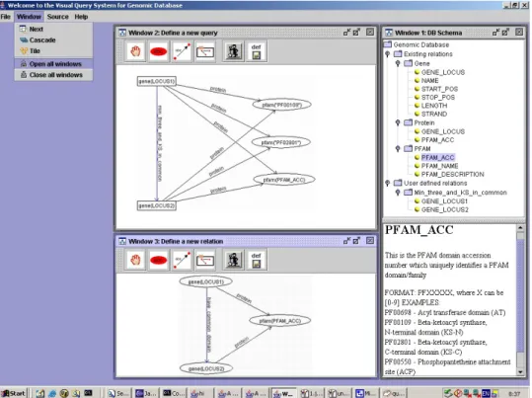Collapse the Gene relation node
Screen dimensions: 532x398
(x=398, y=64)
